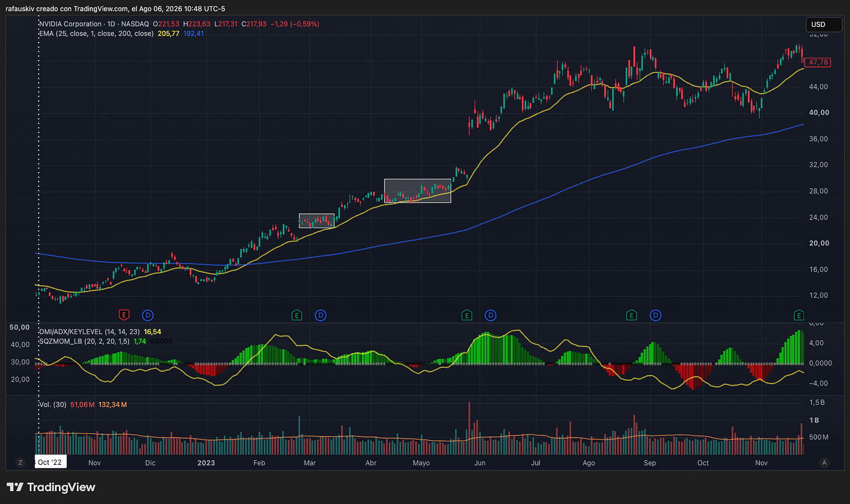This screenshot has width=850, height=504.
Task: Click the Feb label on the time axis
Action: (x=259, y=463)
